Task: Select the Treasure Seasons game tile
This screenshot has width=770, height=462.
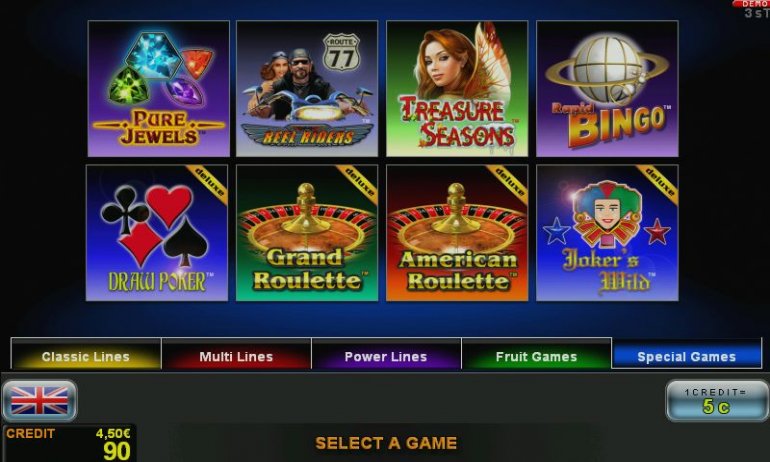Action: point(457,89)
